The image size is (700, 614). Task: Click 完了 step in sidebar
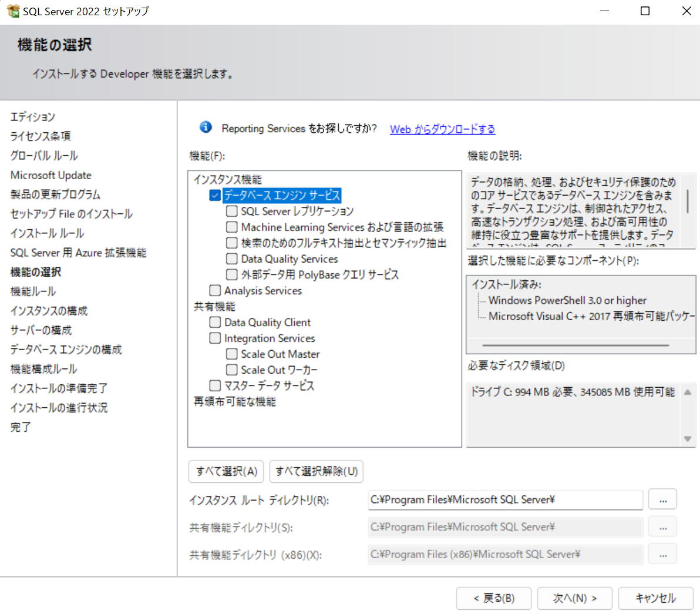tap(21, 427)
